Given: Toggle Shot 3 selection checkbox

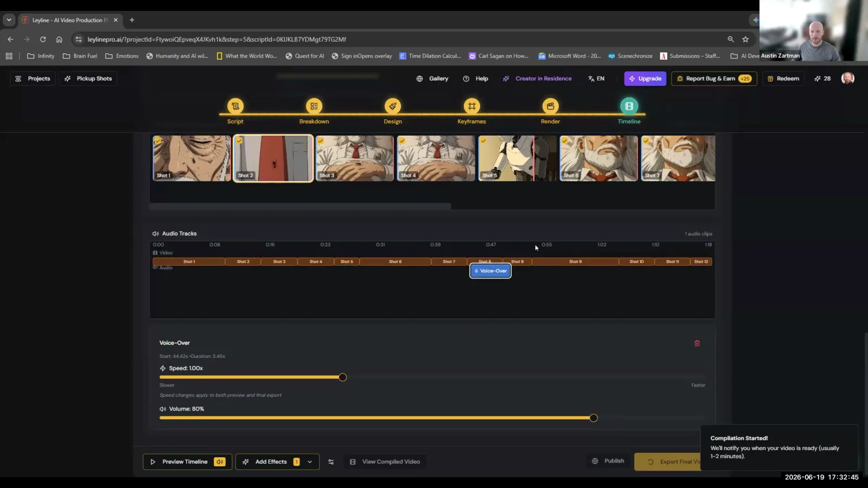Looking at the screenshot, I should tap(321, 141).
